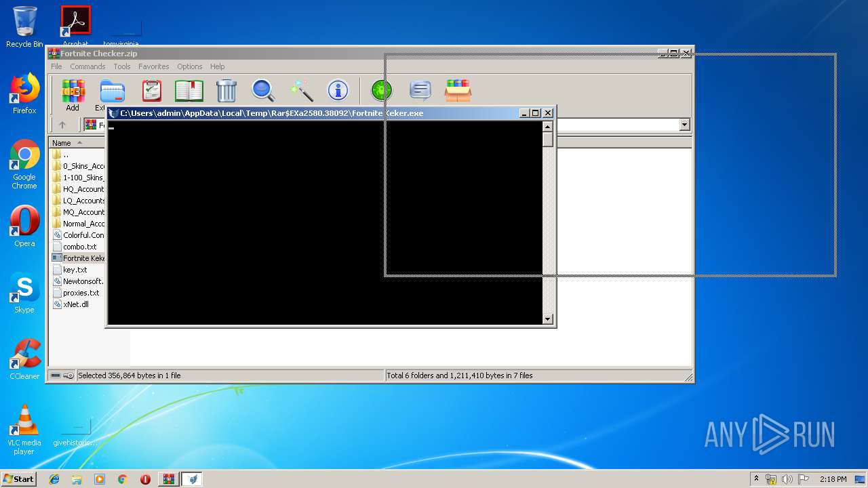Screen dimensions: 868x488
Task: Open Firefox desktop shortcut
Action: click(24, 94)
